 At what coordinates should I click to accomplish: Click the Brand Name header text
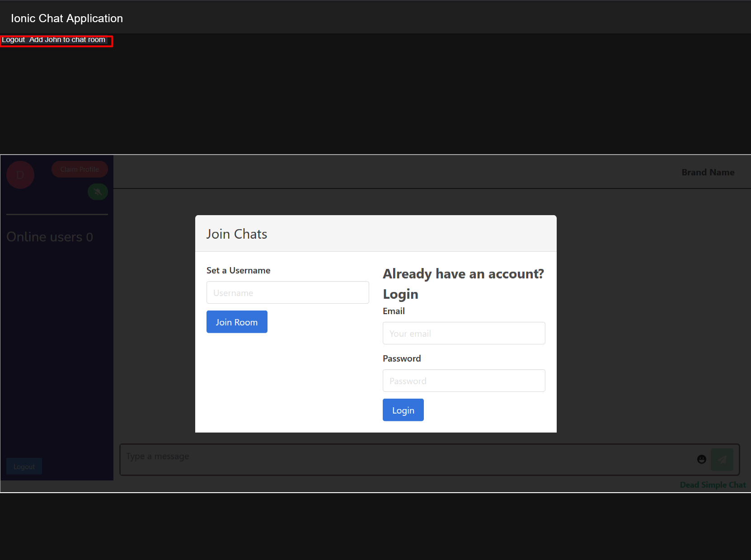708,172
